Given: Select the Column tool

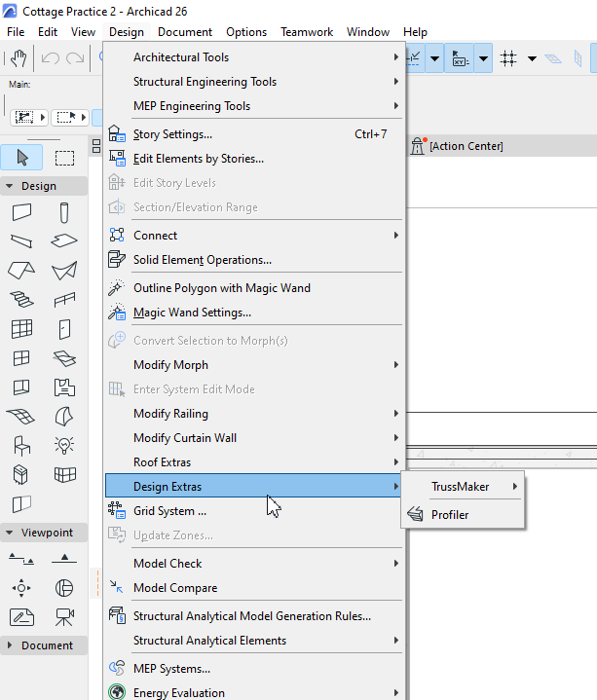Looking at the screenshot, I should (x=64, y=212).
